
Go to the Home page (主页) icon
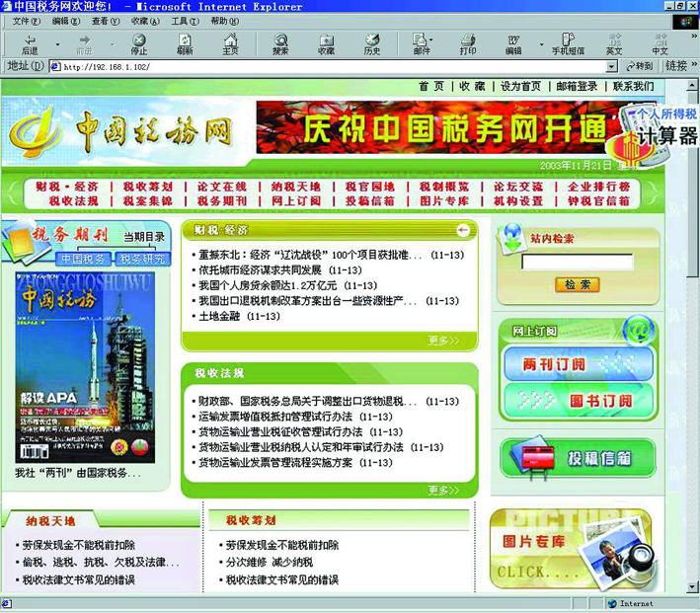pyautogui.click(x=230, y=43)
